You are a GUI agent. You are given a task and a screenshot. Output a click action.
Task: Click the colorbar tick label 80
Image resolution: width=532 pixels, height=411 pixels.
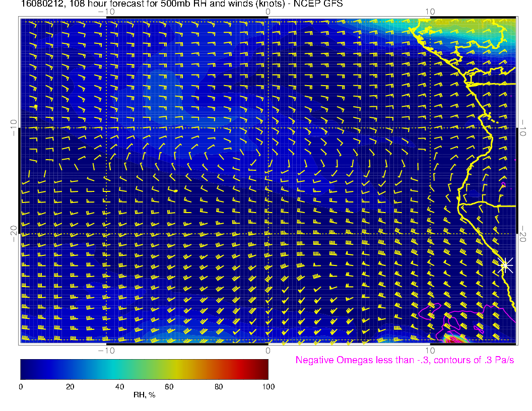pos(219,387)
